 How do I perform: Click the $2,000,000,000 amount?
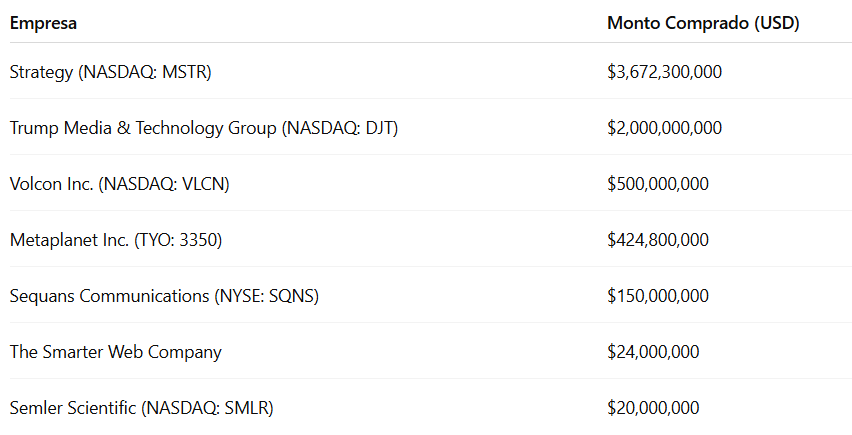tap(664, 128)
